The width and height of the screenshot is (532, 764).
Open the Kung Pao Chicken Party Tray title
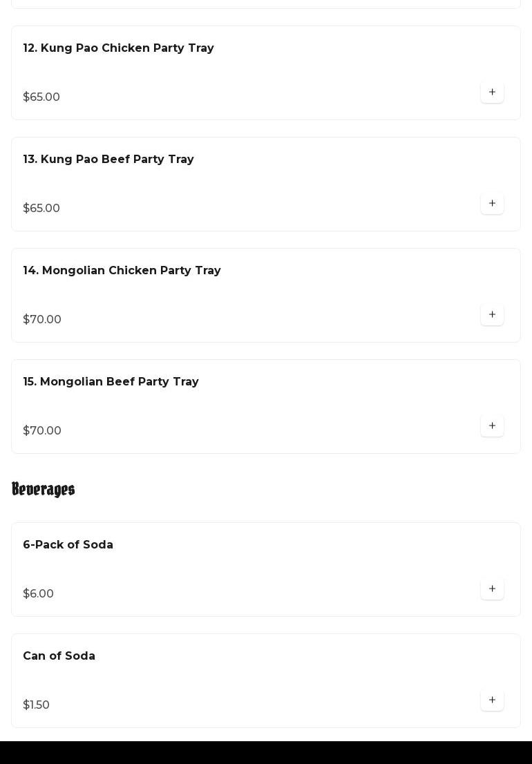click(118, 48)
